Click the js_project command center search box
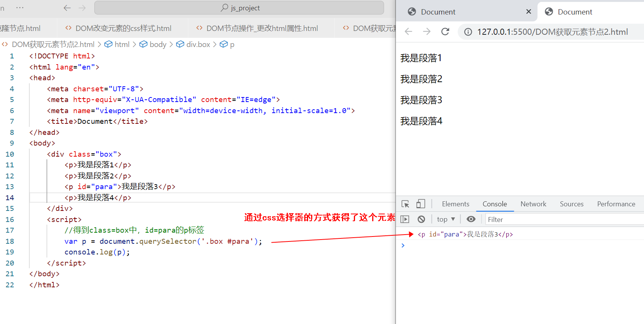This screenshot has width=644, height=324. (239, 8)
